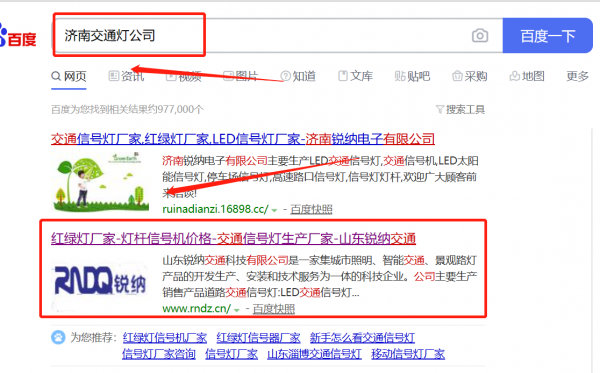Open recommended search 移动信号灯厂家
Image resolution: width=600 pixels, height=373 pixels.
tap(408, 354)
